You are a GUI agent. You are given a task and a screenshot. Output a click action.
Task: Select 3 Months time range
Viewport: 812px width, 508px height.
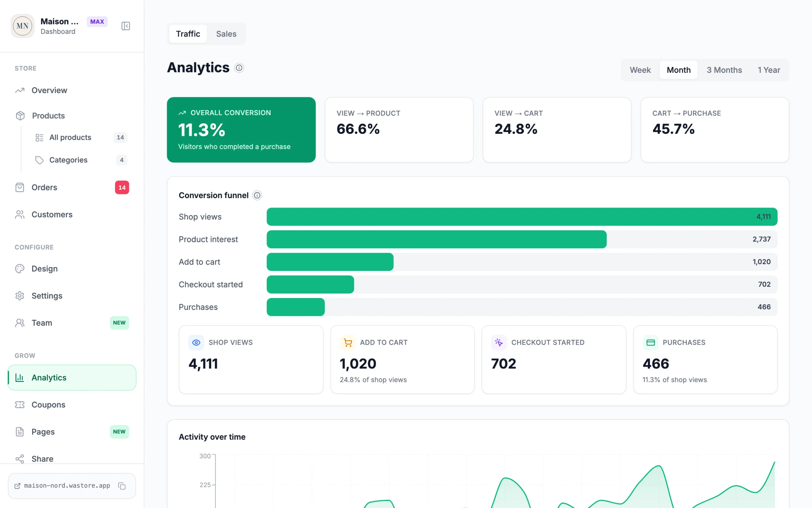[x=724, y=70]
